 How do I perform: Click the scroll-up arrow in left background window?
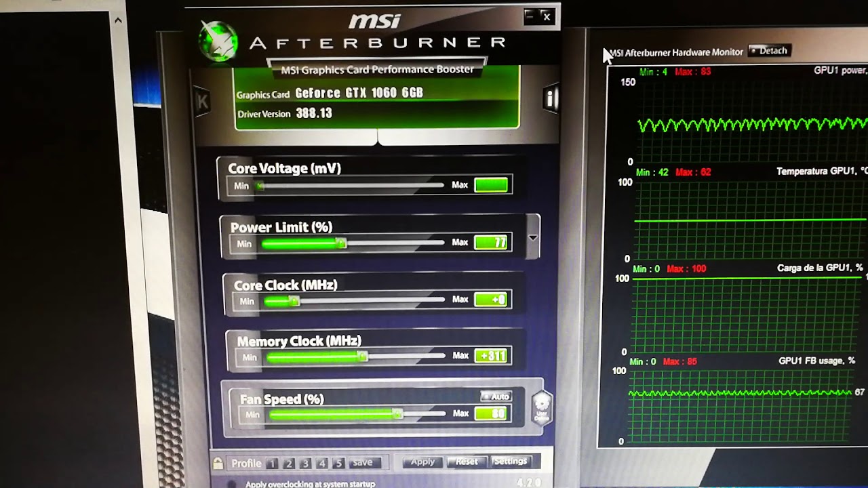(117, 21)
